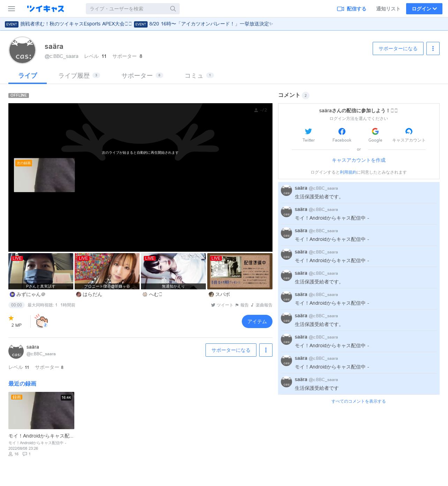Screen dimensions: 448x486
Task: Open the コミュ tab
Action: coord(199,76)
